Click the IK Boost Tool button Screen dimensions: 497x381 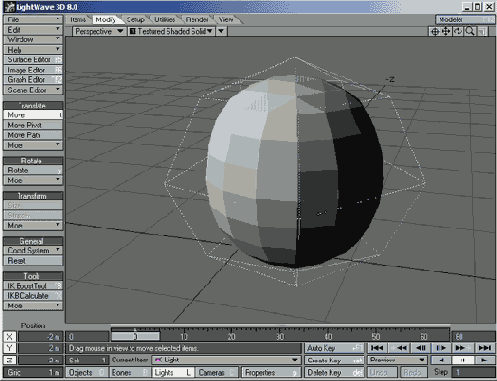coord(33,285)
